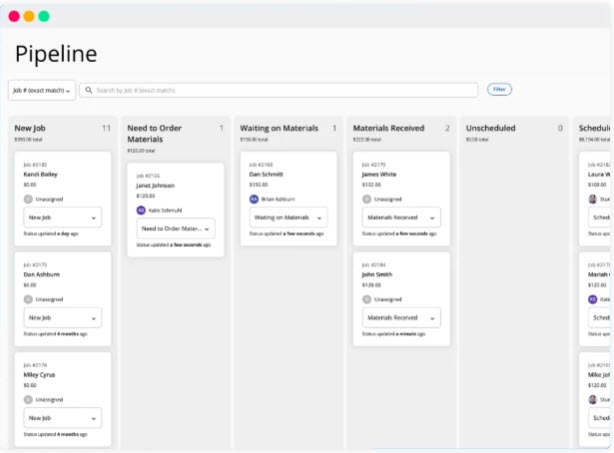Viewport: 614px width, 453px height.
Task: Open Janet Johnson job card
Action: [x=176, y=210]
